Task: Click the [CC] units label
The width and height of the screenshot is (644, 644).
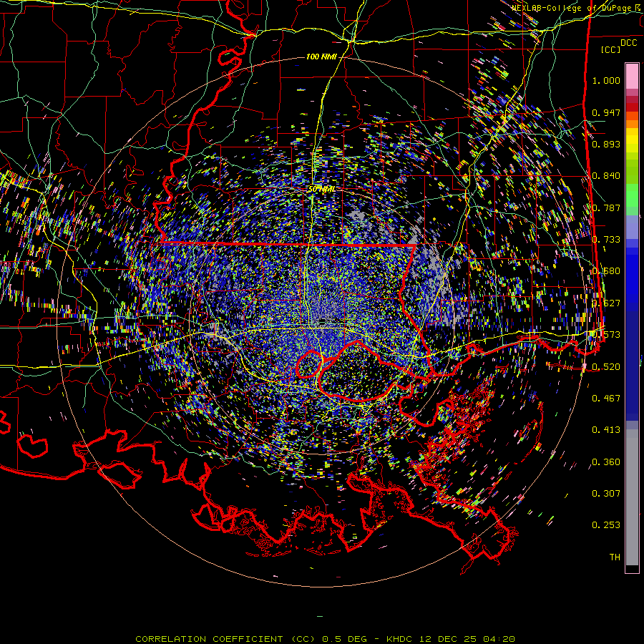Action: pos(611,49)
